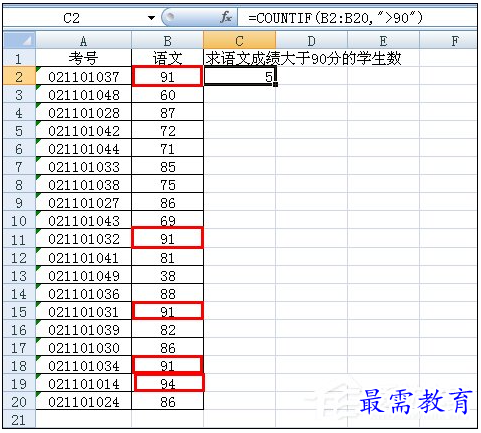Click exam number 021101038
The height and width of the screenshot is (433, 481).
pos(83,185)
